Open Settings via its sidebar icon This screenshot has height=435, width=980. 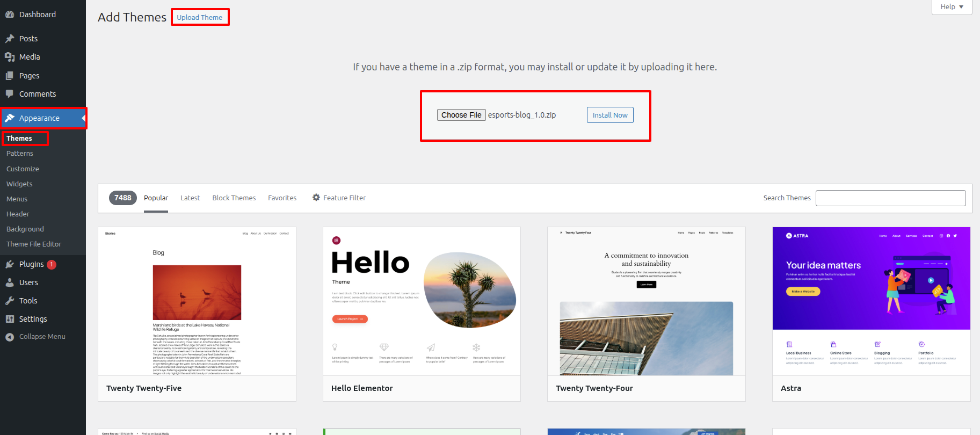click(10, 319)
